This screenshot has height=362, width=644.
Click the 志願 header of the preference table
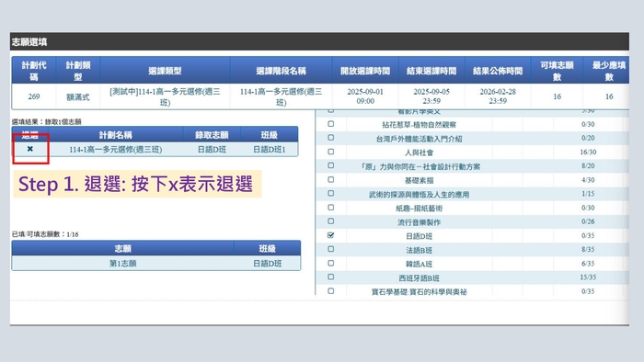122,248
